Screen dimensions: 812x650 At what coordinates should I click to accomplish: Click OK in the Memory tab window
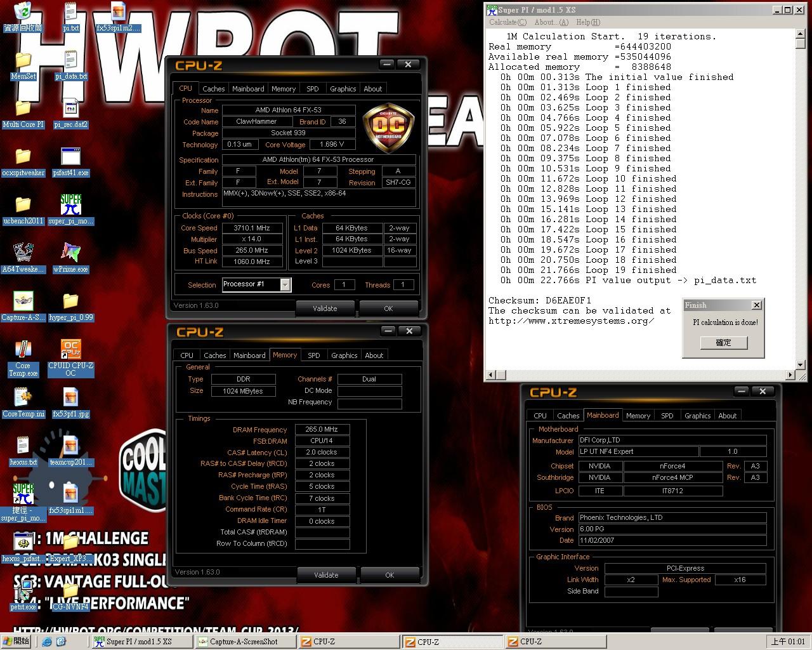pyautogui.click(x=390, y=575)
